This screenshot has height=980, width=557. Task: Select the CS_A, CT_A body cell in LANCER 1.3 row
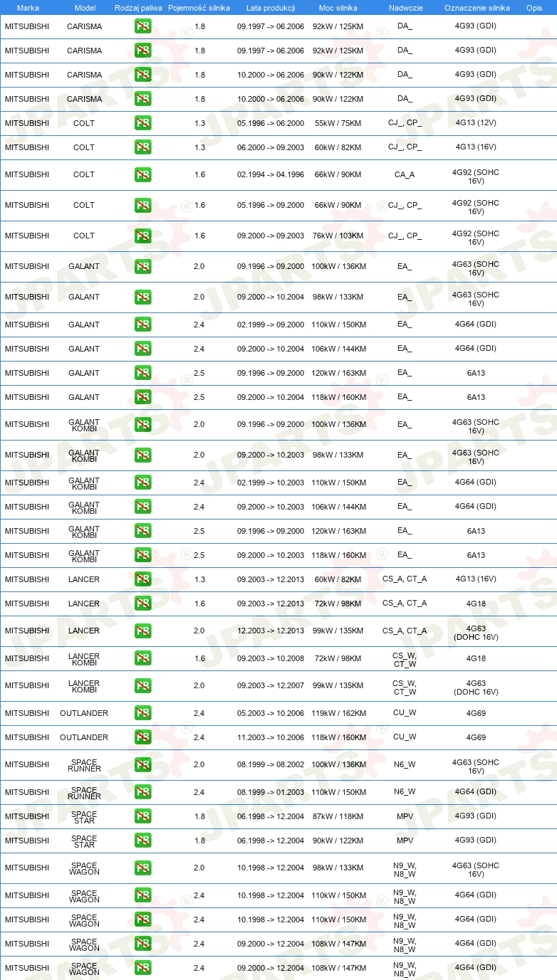pos(405,579)
